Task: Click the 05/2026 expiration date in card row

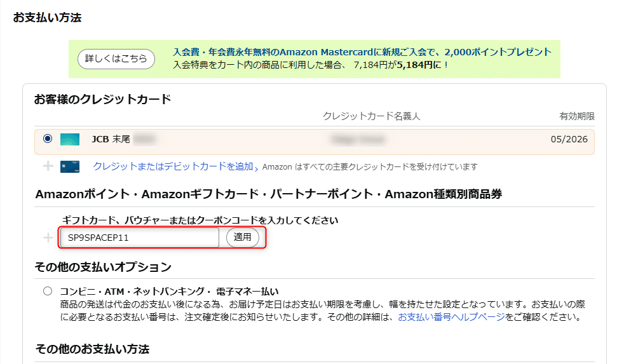Action: 569,139
